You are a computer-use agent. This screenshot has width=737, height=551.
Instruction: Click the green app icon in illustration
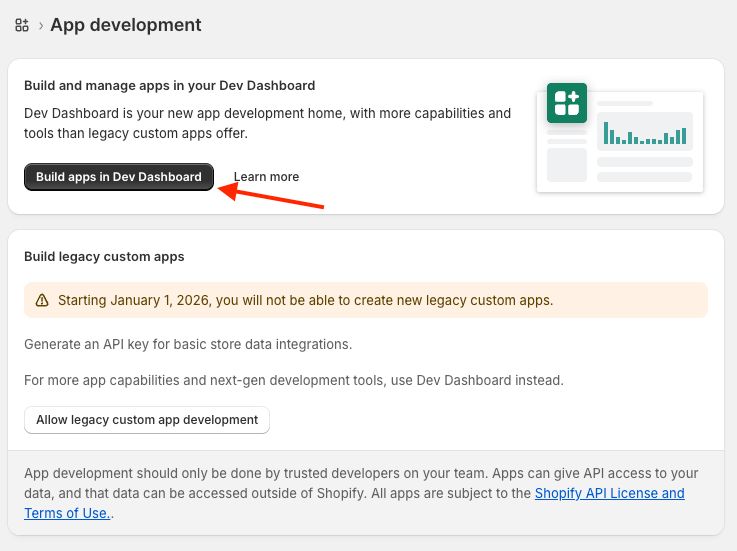pos(566,103)
